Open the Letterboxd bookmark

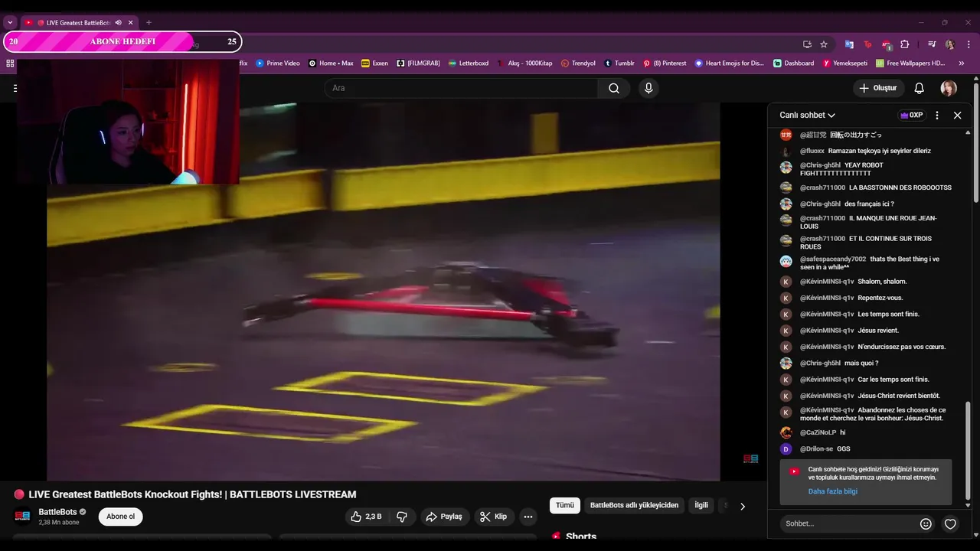468,64
